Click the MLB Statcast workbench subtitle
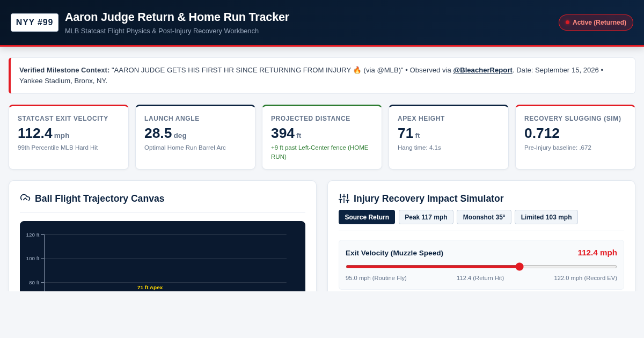The width and height of the screenshot is (644, 338). (162, 31)
